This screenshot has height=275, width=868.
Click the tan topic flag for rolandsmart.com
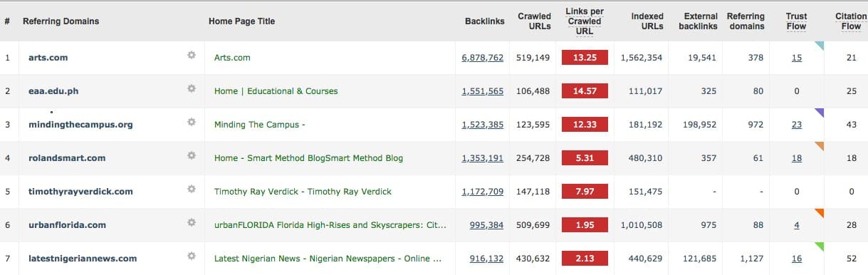pos(820,145)
